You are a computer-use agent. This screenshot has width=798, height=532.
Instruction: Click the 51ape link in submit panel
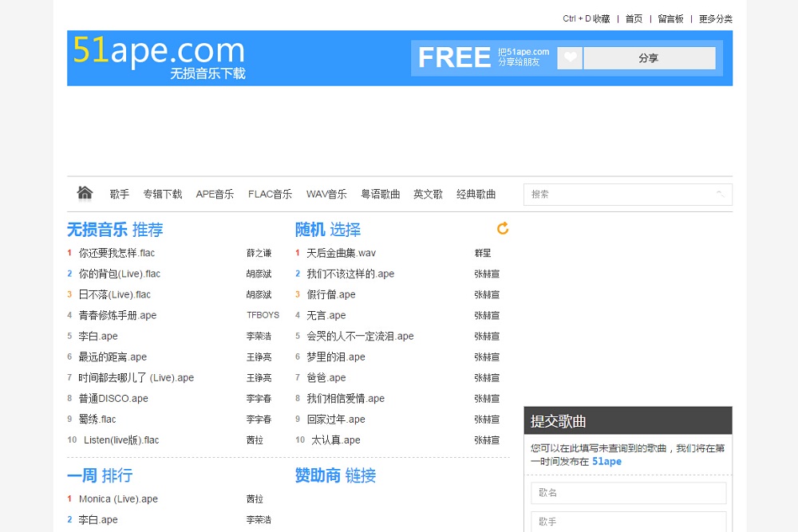606,462
